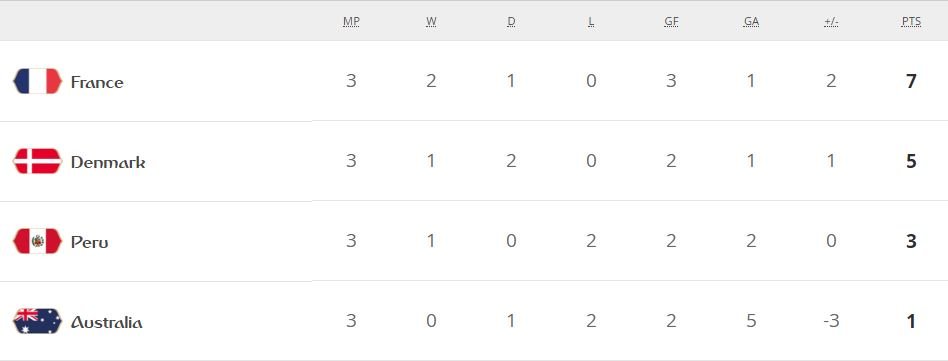Click the W column header
Screen dimensions: 948x361
[x=431, y=22]
